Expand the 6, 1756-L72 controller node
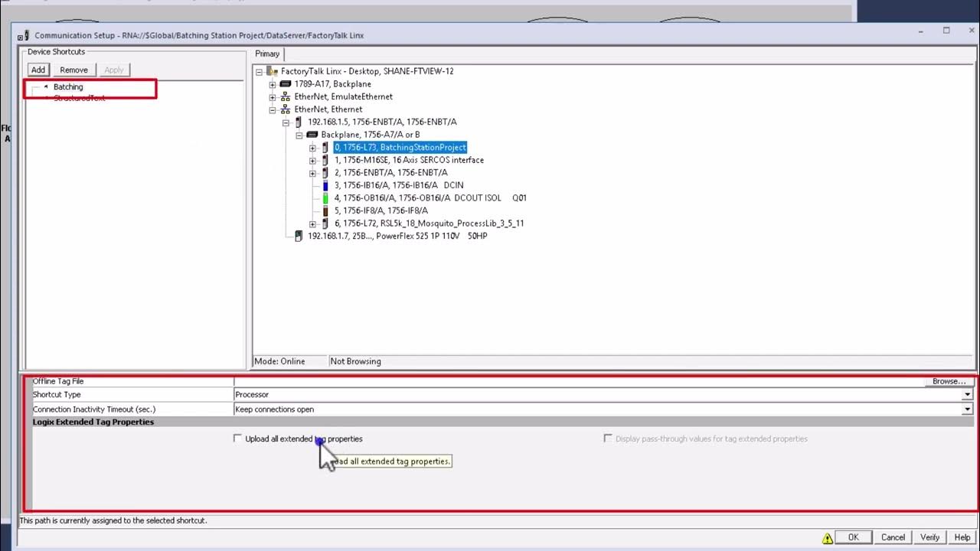980x551 pixels. [x=312, y=223]
